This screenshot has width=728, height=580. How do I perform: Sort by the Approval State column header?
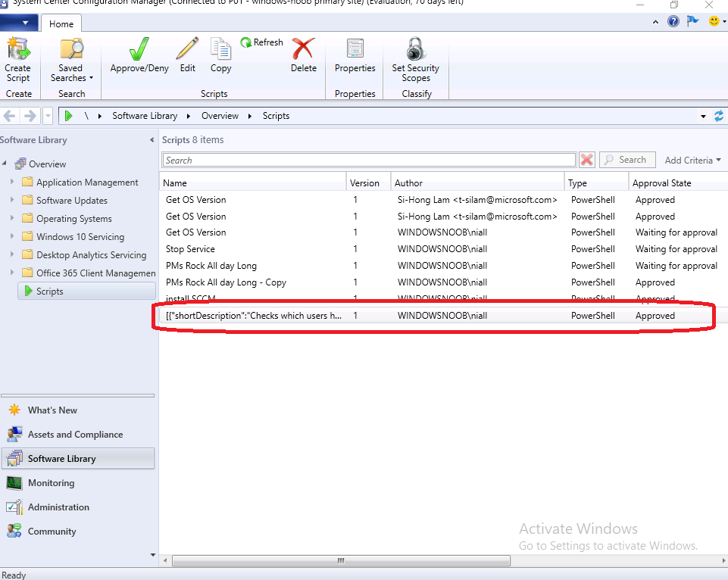678,182
